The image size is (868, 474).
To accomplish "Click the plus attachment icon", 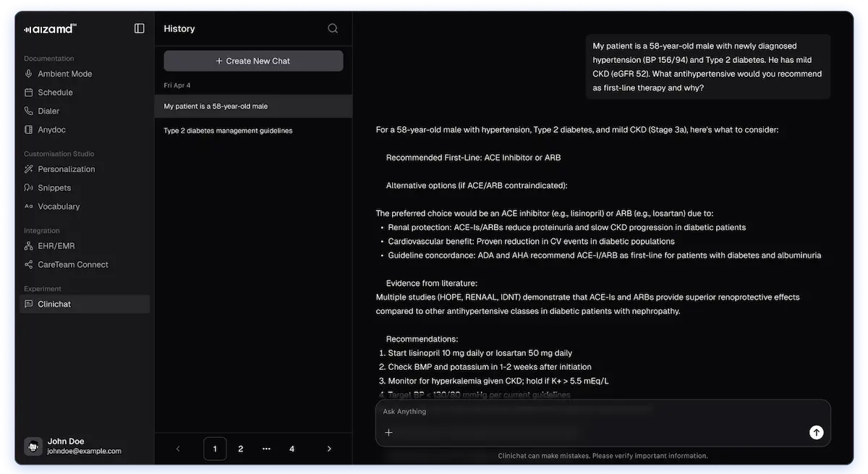I will 388,432.
